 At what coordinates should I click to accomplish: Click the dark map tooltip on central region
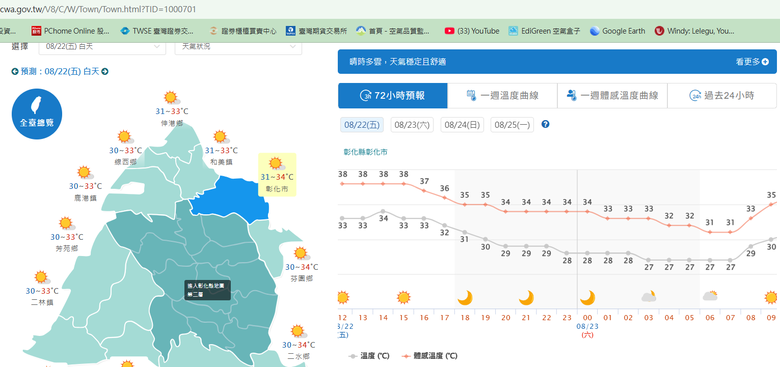click(207, 290)
